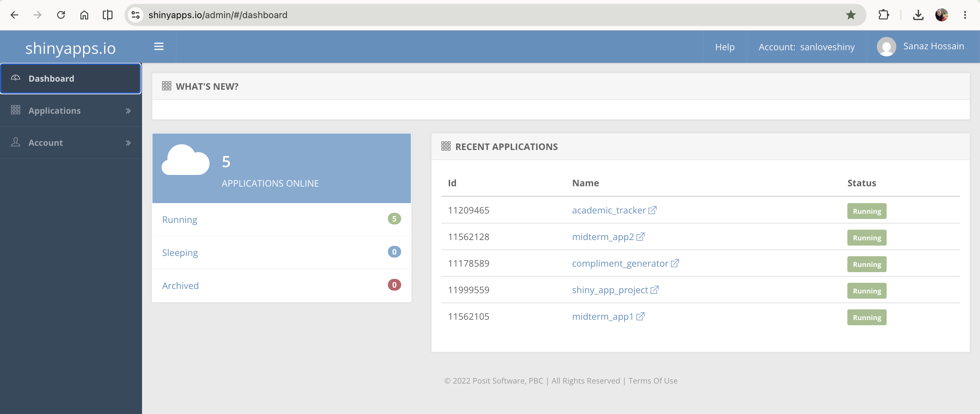Click Running status badge for midterm_app1

[866, 317]
